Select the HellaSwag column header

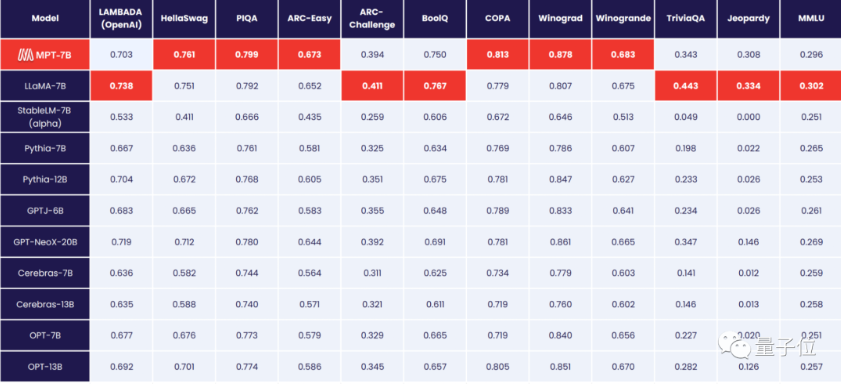(x=184, y=19)
